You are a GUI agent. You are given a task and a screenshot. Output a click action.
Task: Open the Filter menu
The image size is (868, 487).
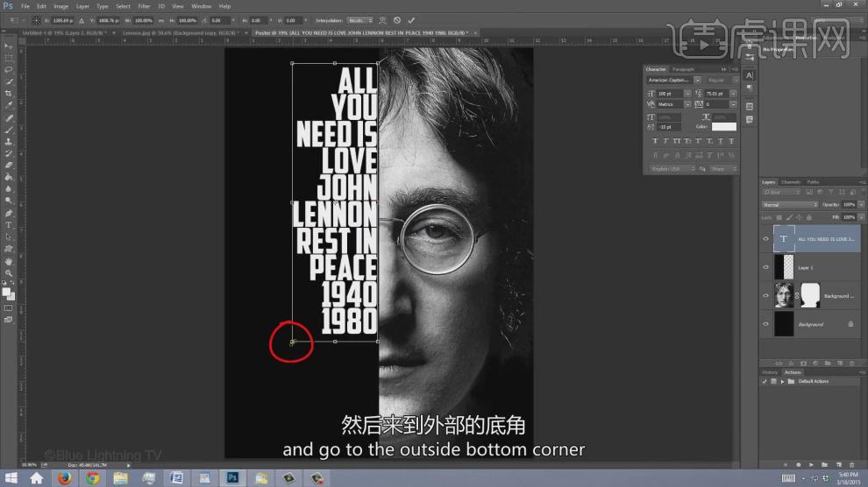(144, 6)
